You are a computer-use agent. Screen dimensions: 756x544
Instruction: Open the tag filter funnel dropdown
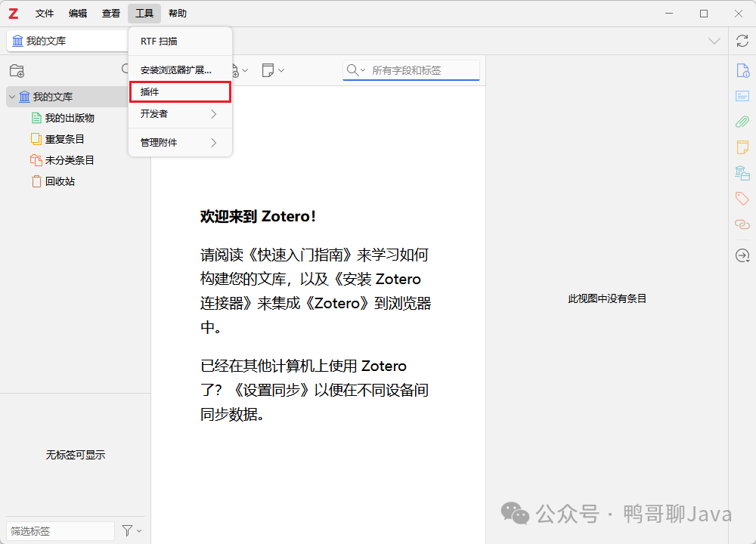pyautogui.click(x=131, y=530)
